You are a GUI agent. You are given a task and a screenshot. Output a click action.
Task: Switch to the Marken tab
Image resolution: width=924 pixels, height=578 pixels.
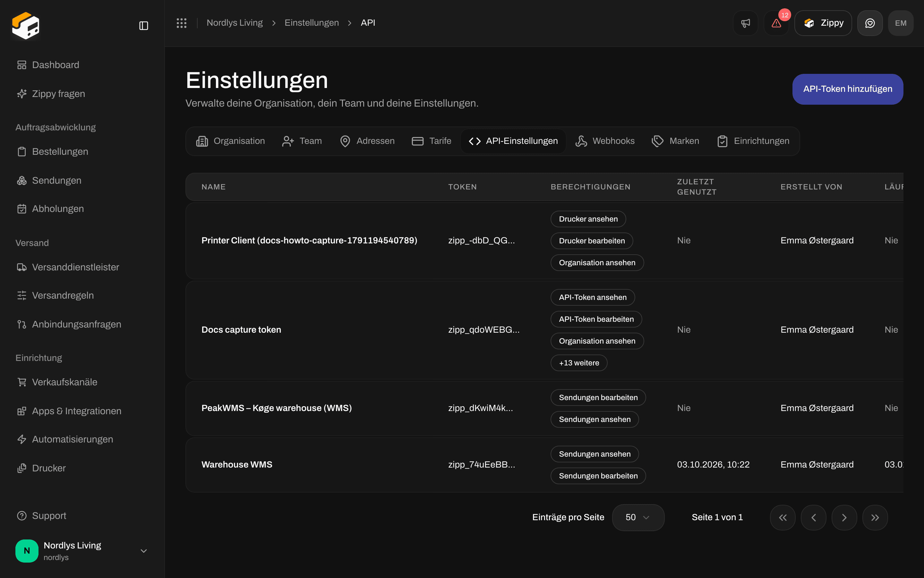[675, 141]
